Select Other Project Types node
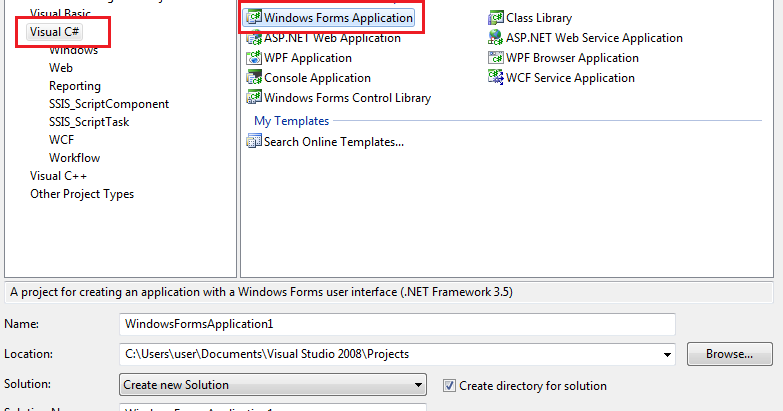The width and height of the screenshot is (783, 411). click(82, 194)
